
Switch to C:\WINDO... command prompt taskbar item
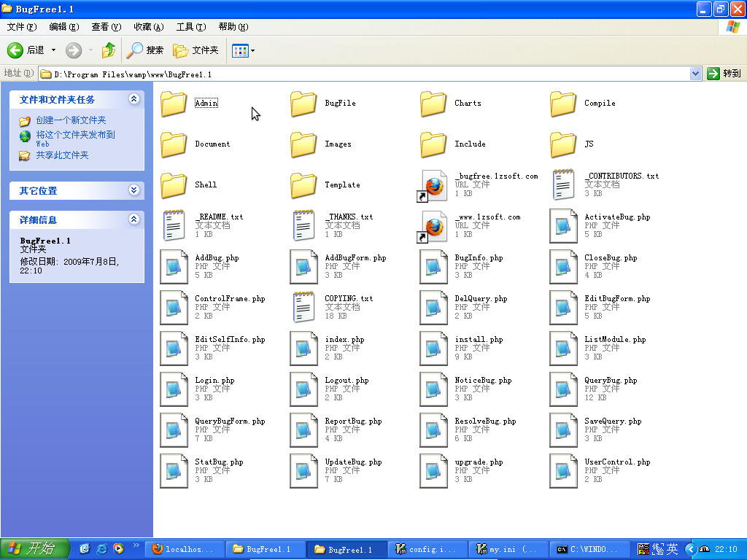[589, 550]
